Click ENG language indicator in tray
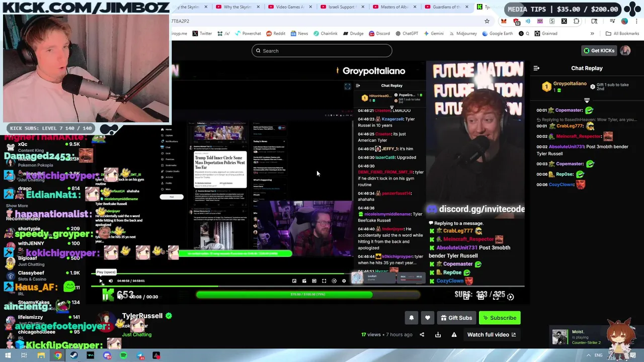644x362 pixels. point(598,355)
